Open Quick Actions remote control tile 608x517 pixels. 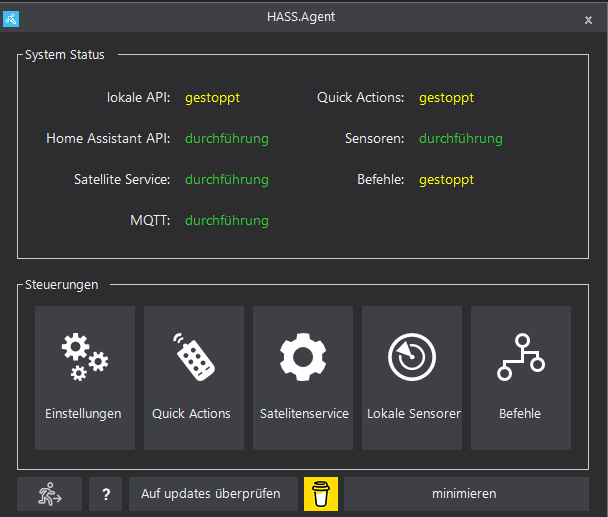194,378
